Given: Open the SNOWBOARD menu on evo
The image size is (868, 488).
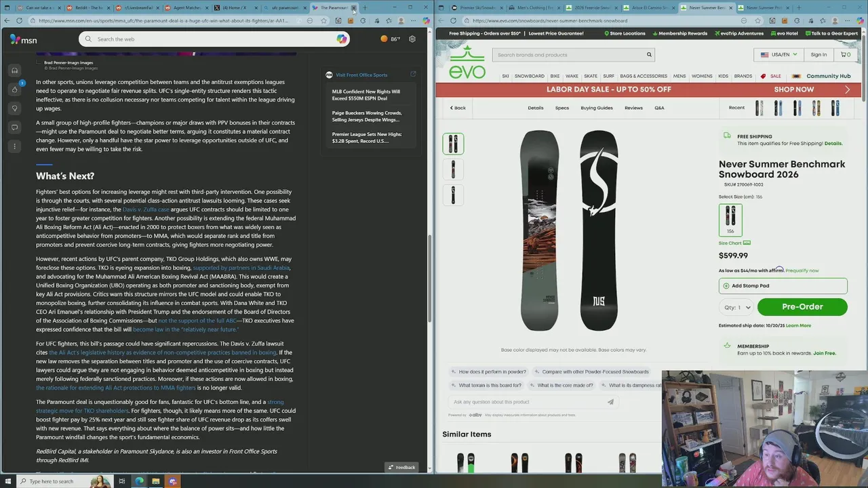Looking at the screenshot, I should click(x=530, y=76).
